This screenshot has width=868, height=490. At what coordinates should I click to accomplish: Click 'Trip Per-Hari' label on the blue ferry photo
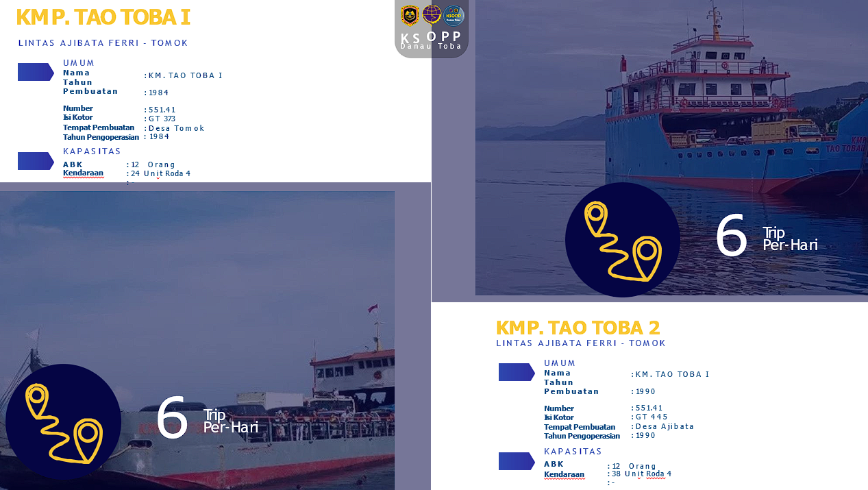point(790,239)
